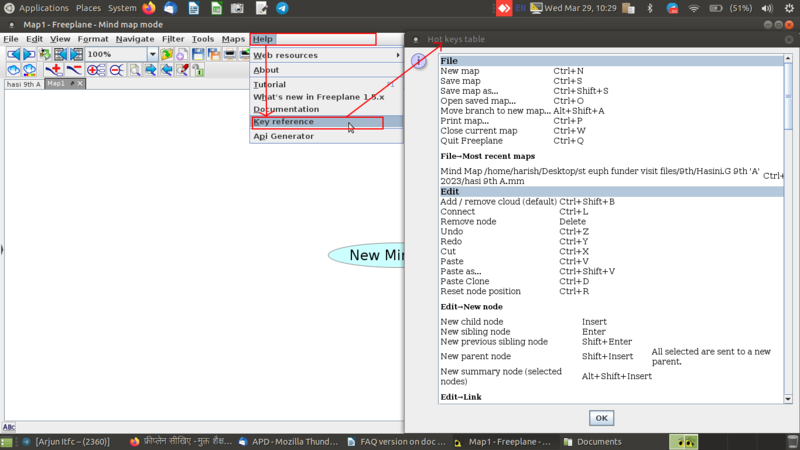Click the padlock encryption toolbar icon
This screenshot has height=450, width=800.
[x=197, y=70]
